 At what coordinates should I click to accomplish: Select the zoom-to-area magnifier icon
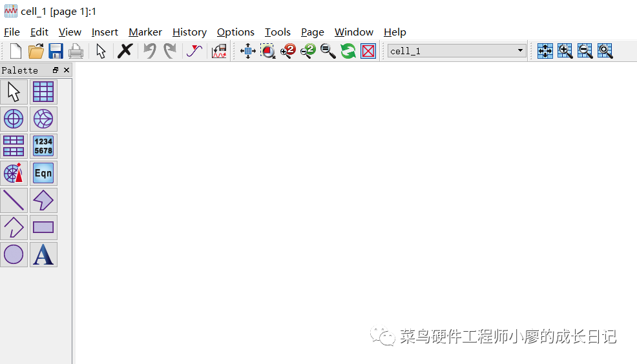coord(268,51)
